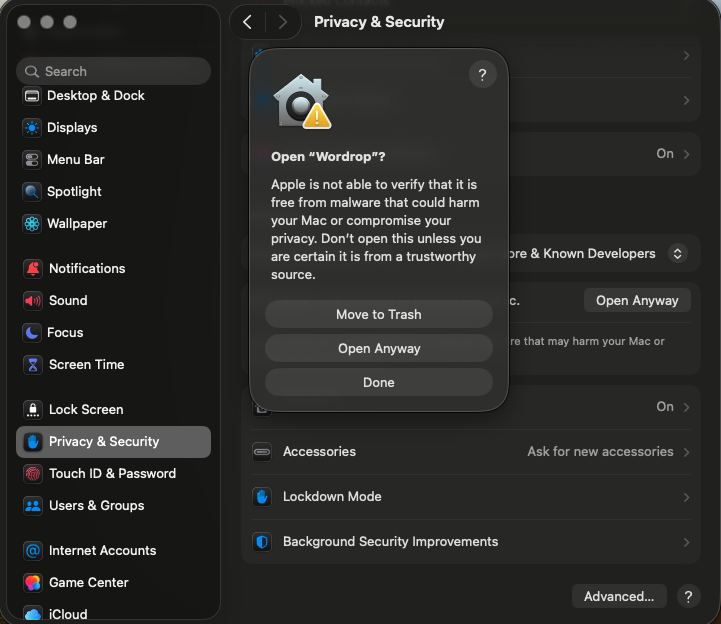This screenshot has width=721, height=624.
Task: Click the Wallpaper flower icon
Action: point(32,224)
